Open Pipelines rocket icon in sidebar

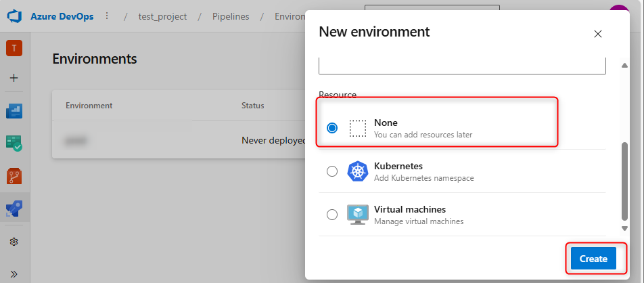14,208
